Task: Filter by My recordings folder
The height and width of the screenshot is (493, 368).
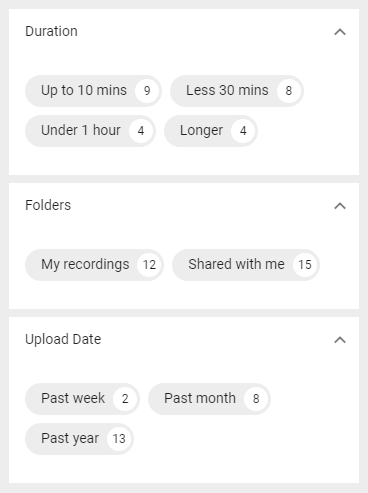Action: pyautogui.click(x=94, y=265)
